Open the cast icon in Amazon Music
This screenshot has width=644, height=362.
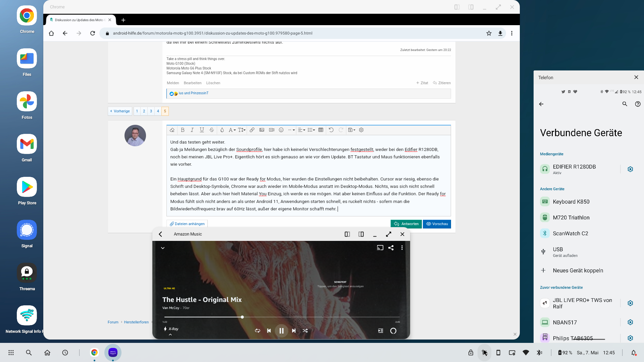pos(380,248)
